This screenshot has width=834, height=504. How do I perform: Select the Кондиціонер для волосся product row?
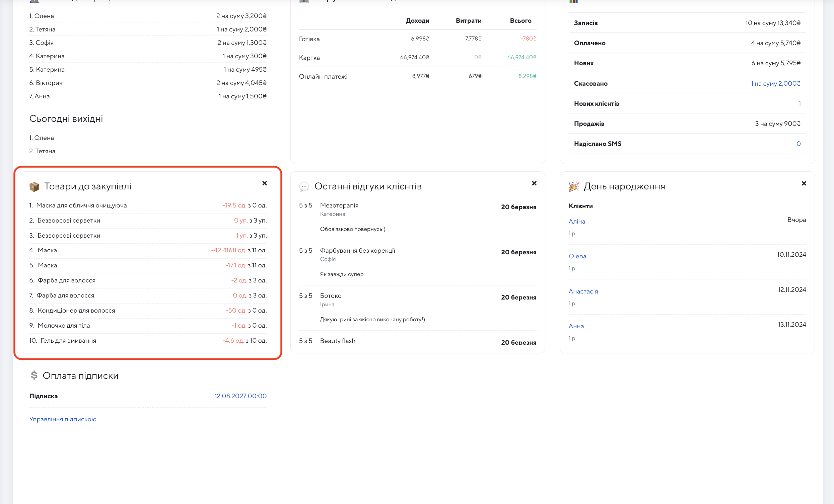point(76,311)
